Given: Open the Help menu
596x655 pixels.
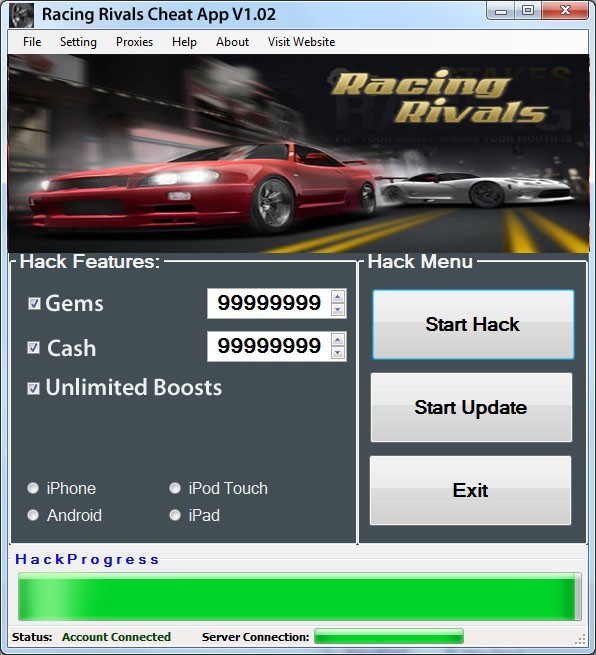Looking at the screenshot, I should (184, 42).
